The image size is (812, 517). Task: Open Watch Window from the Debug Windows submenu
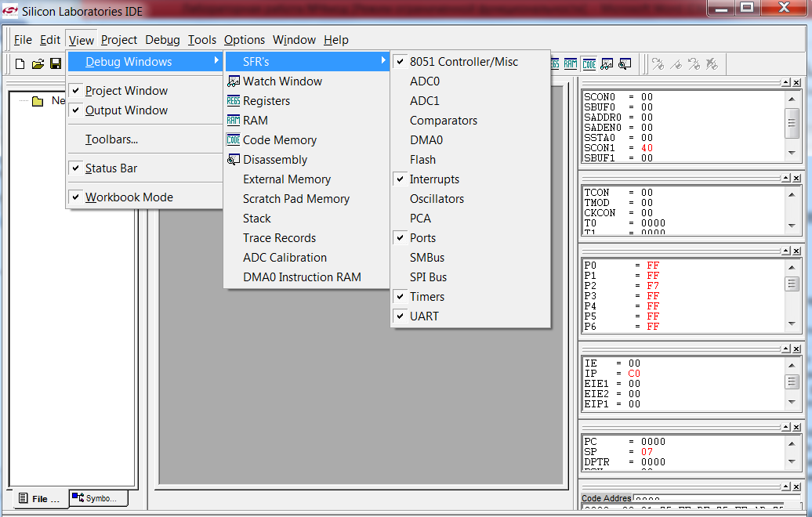[307, 81]
